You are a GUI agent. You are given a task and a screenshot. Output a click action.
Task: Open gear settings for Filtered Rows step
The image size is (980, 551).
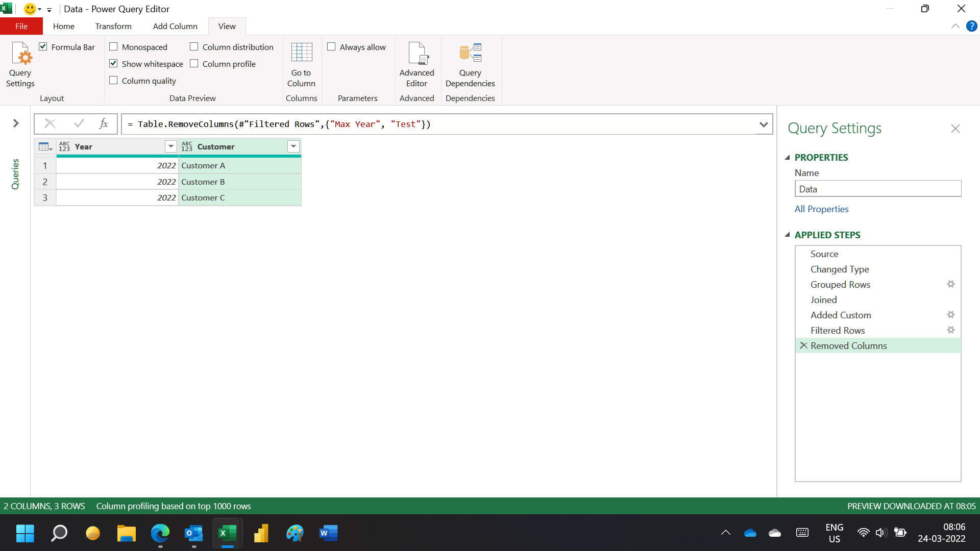pos(950,330)
